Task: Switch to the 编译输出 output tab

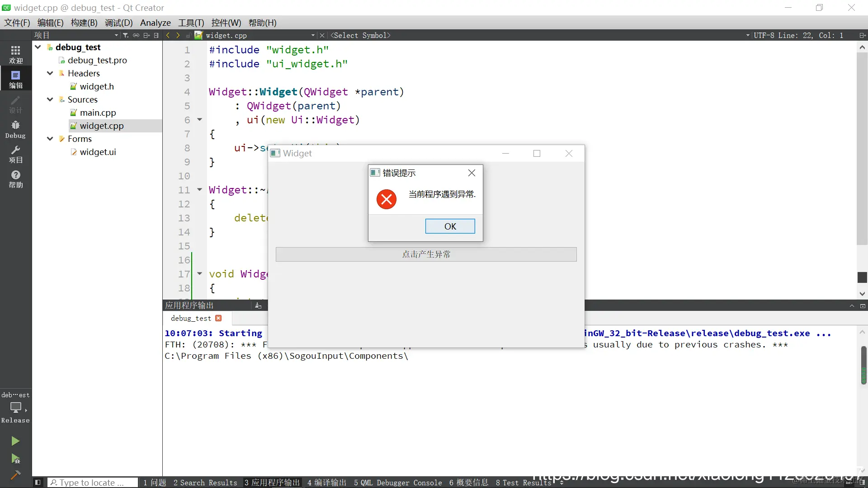Action: pos(326,483)
